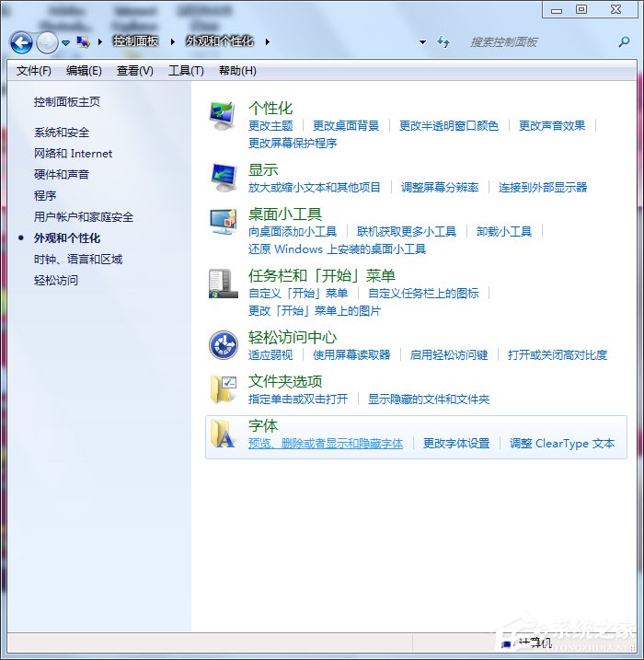Expand the recent pages dropdown next to Forward
Viewport: 644px width, 660px height.
click(x=66, y=42)
